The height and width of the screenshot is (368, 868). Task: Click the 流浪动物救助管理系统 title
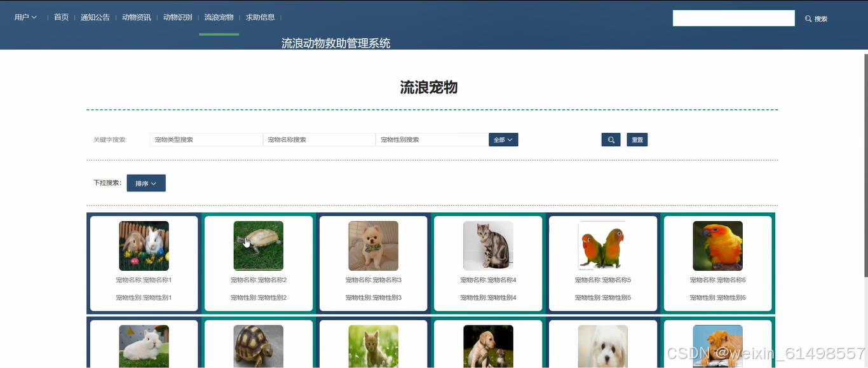[336, 43]
